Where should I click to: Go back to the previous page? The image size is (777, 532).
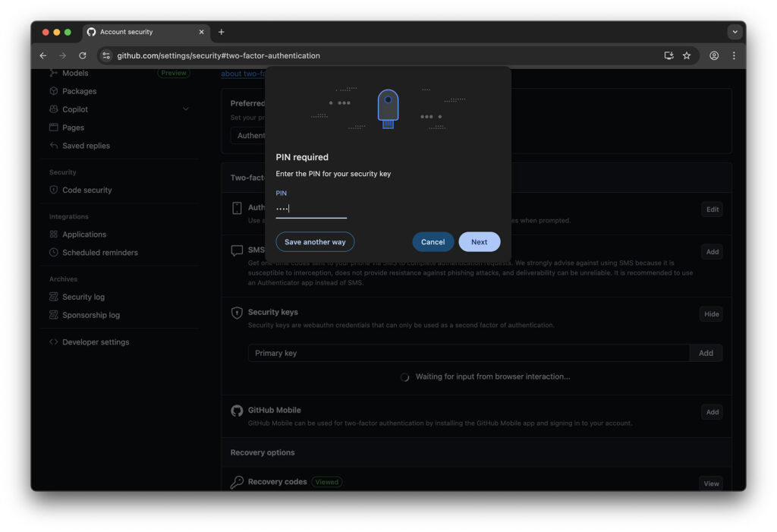pos(43,55)
